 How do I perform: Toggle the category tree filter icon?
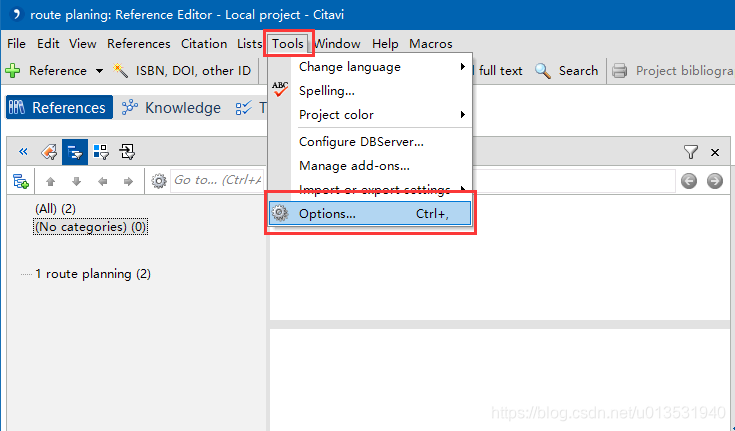coord(75,152)
